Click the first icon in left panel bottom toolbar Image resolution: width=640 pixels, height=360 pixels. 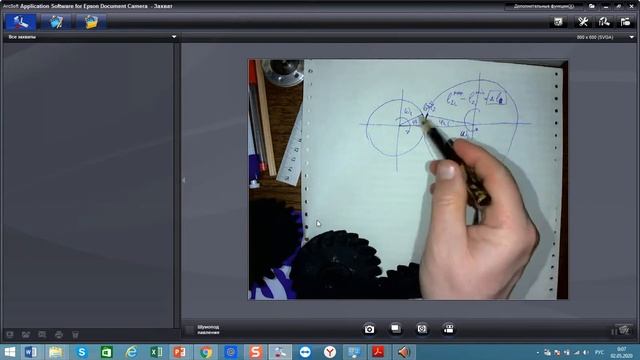[10, 335]
